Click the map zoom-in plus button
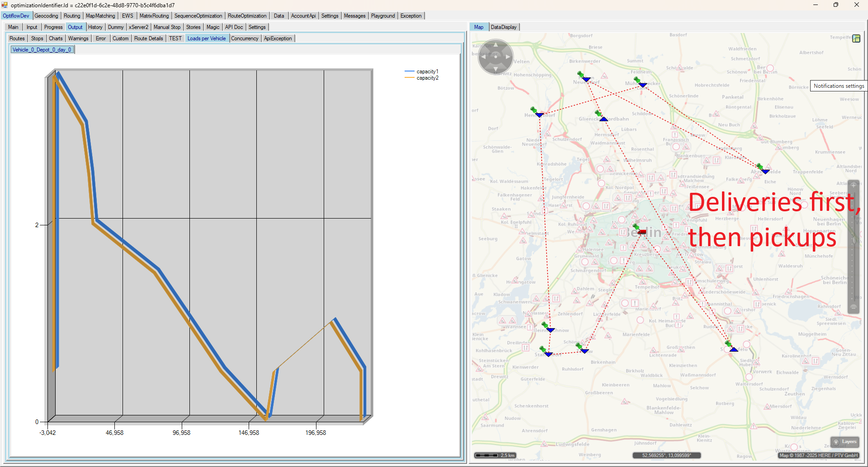The height and width of the screenshot is (467, 868). pyautogui.click(x=854, y=185)
